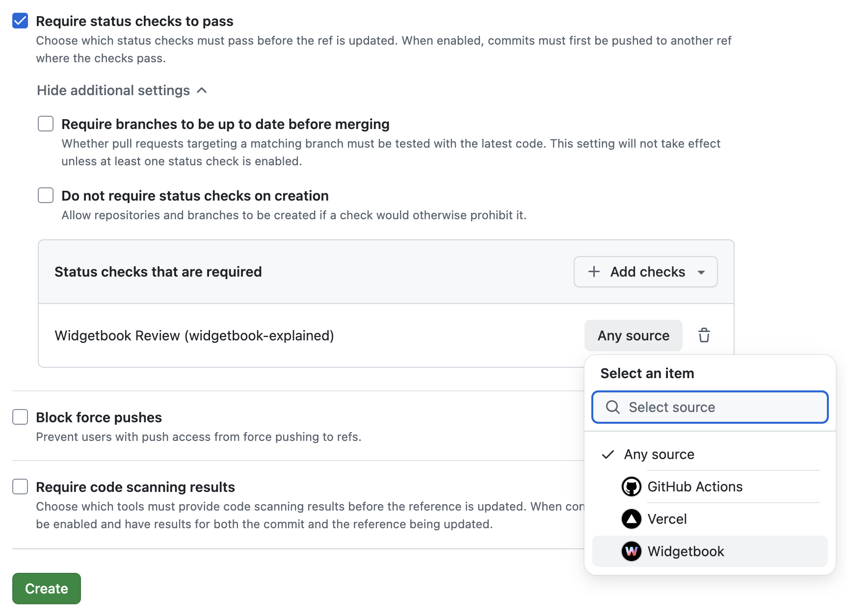Image resolution: width=847 pixels, height=616 pixels.
Task: Click the green Create button
Action: pos(47,589)
